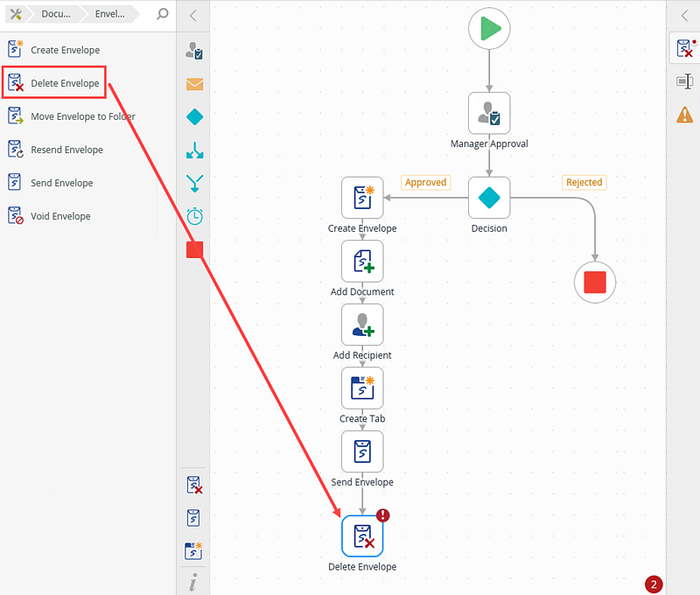Click the Create Tab label text
700x595 pixels.
point(362,418)
